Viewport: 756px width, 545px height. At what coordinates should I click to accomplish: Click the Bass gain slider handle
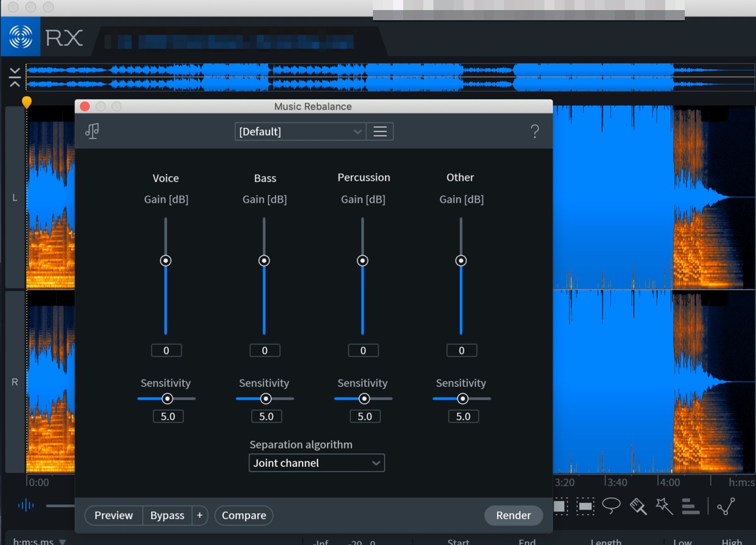click(x=264, y=260)
